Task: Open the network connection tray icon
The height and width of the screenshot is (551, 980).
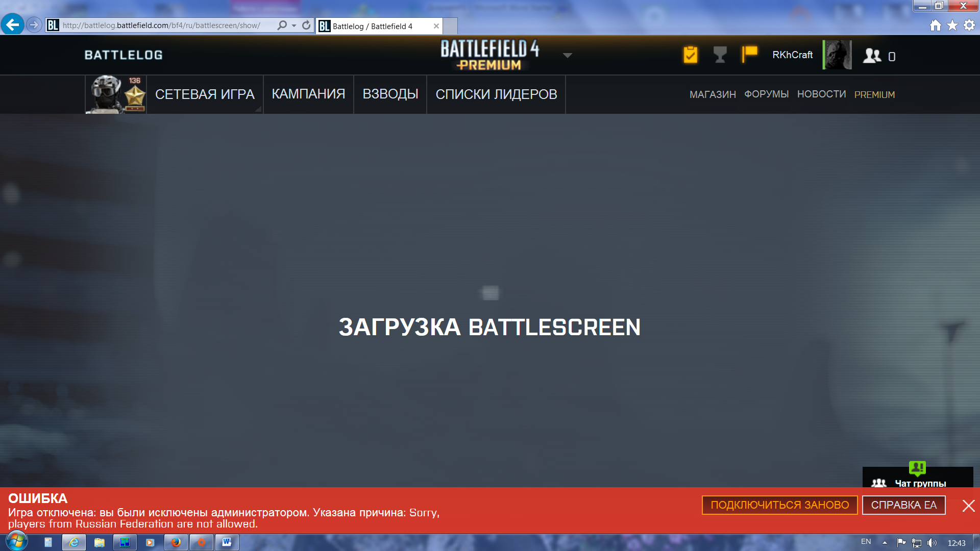Action: 916,543
